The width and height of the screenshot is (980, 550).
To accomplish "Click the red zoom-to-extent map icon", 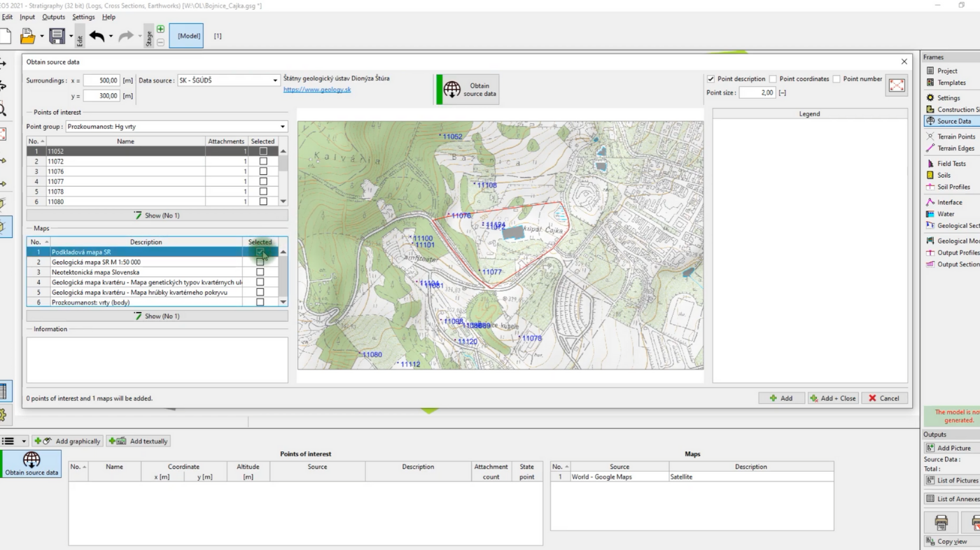I will click(x=896, y=85).
